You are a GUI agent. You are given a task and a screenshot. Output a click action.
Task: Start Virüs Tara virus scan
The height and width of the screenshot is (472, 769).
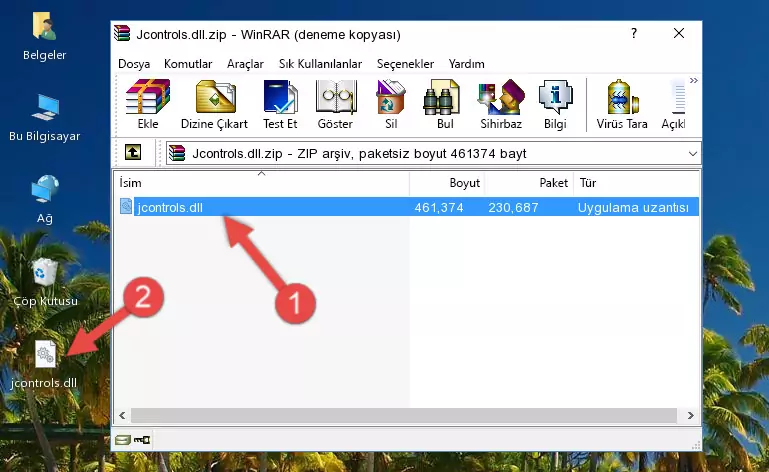(622, 104)
